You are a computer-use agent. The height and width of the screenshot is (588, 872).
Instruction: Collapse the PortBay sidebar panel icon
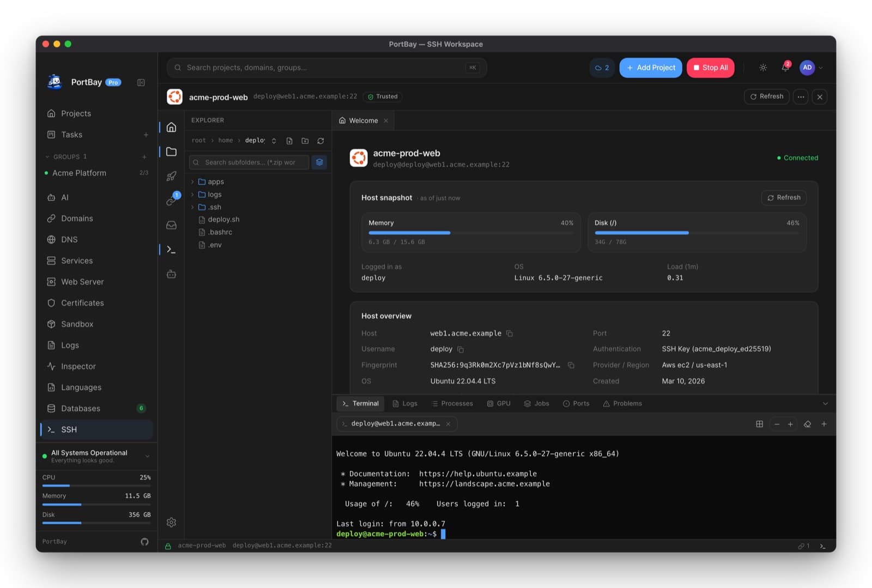[x=141, y=82]
